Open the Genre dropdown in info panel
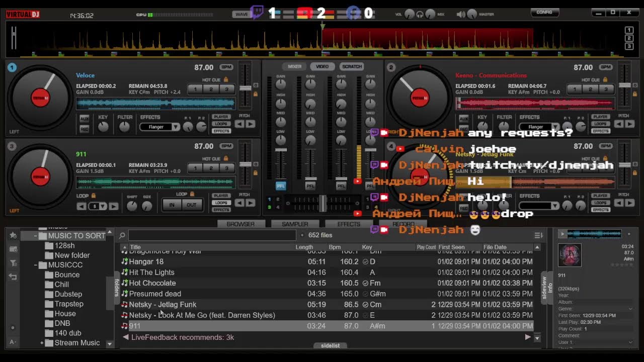Image resolution: width=644 pixels, height=362 pixels. point(631,309)
